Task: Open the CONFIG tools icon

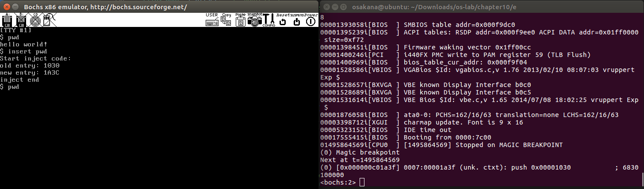Action: (x=268, y=20)
